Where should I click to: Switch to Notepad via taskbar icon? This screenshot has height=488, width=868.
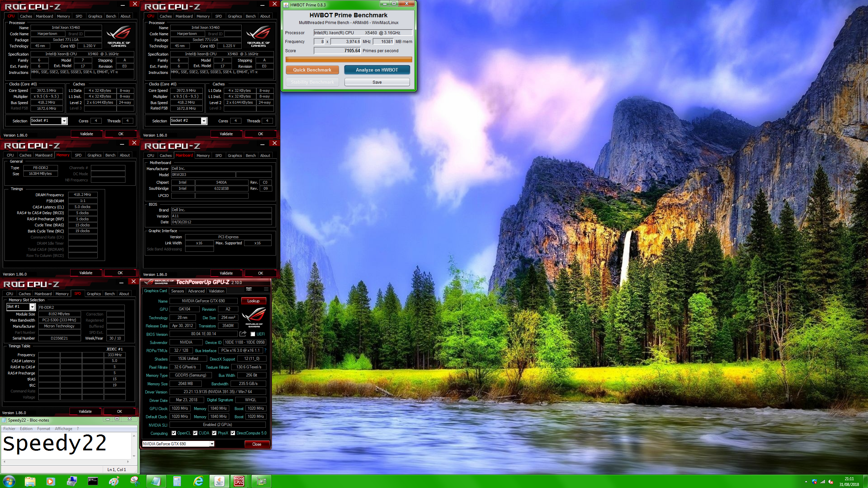point(156,481)
